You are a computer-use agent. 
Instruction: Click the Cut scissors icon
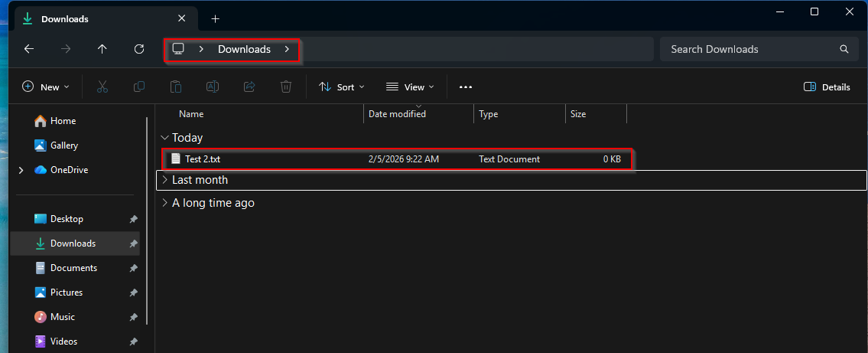pyautogui.click(x=102, y=87)
